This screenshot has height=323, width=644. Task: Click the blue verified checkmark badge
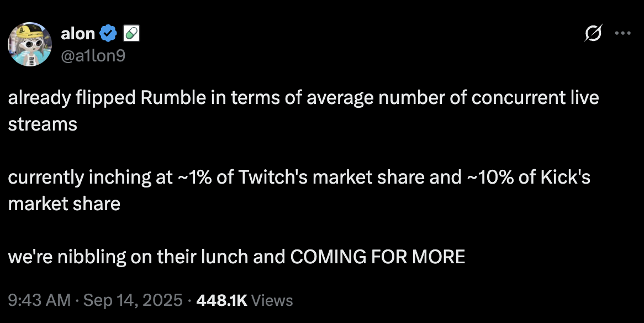(x=108, y=33)
